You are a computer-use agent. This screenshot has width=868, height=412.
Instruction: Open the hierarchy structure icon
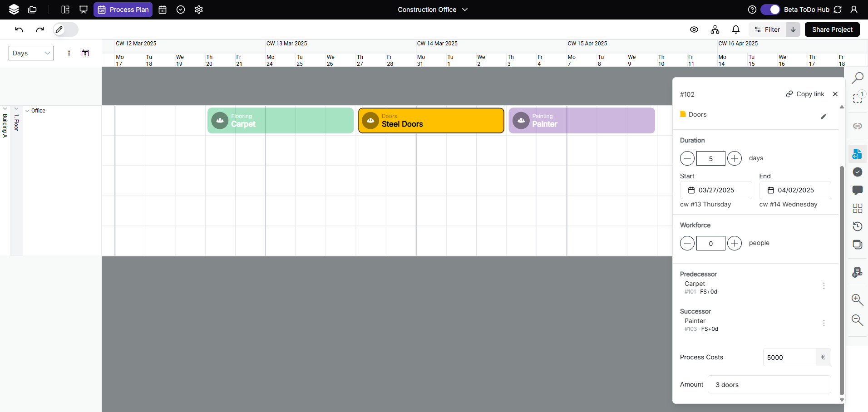[715, 29]
